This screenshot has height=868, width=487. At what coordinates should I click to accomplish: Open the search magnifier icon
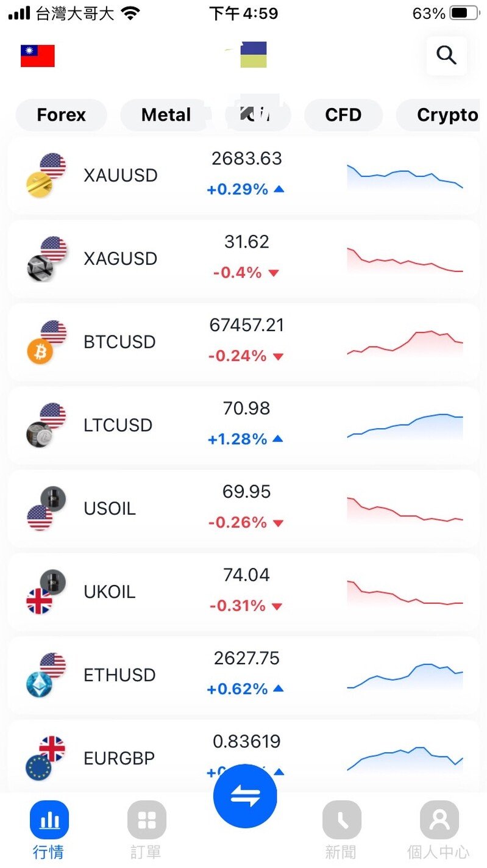pos(446,56)
